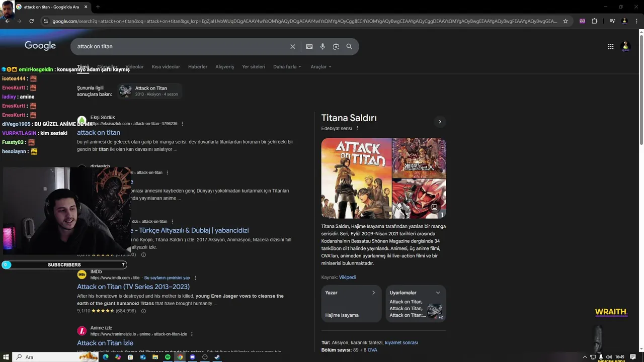Click the address bar URL
Image resolution: width=644 pixels, height=362 pixels.
pyautogui.click(x=304, y=21)
